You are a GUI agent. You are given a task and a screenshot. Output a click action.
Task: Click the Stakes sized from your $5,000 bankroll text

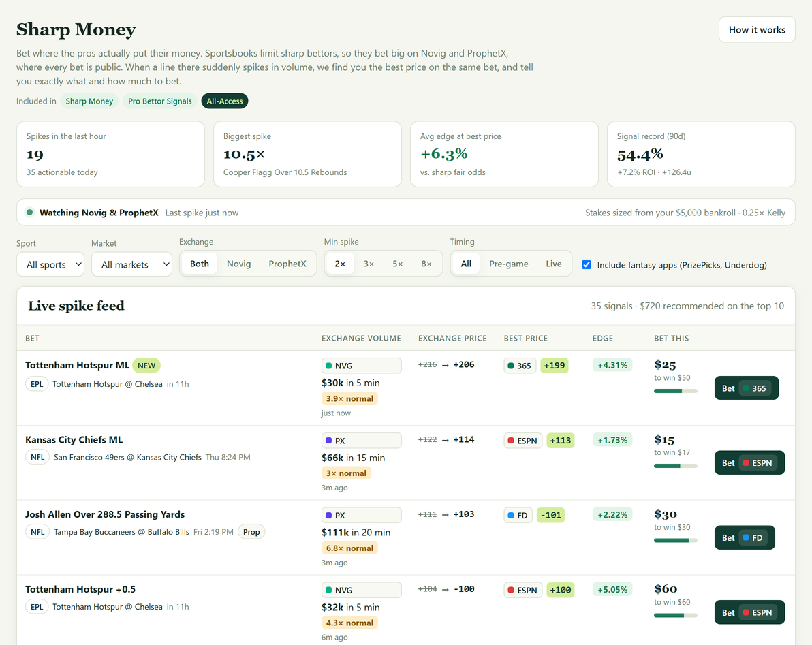point(685,213)
